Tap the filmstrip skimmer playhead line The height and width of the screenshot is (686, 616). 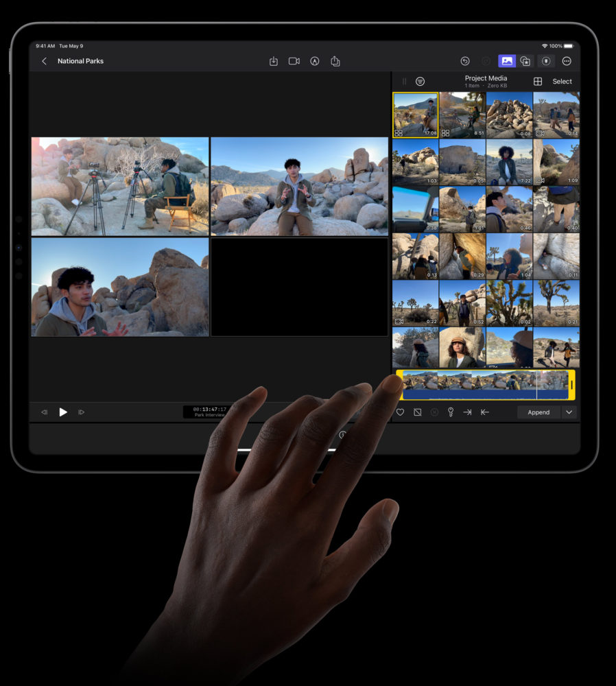tap(537, 385)
